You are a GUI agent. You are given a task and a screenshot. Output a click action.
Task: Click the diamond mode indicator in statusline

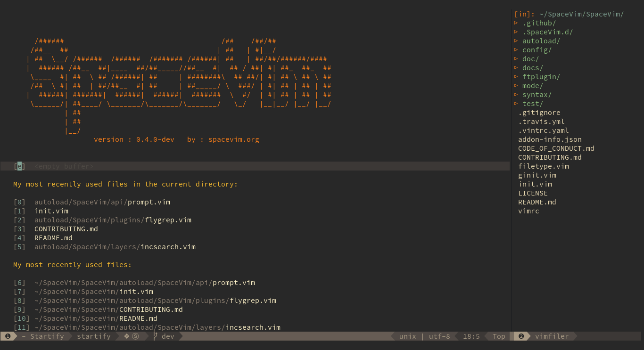pos(126,336)
